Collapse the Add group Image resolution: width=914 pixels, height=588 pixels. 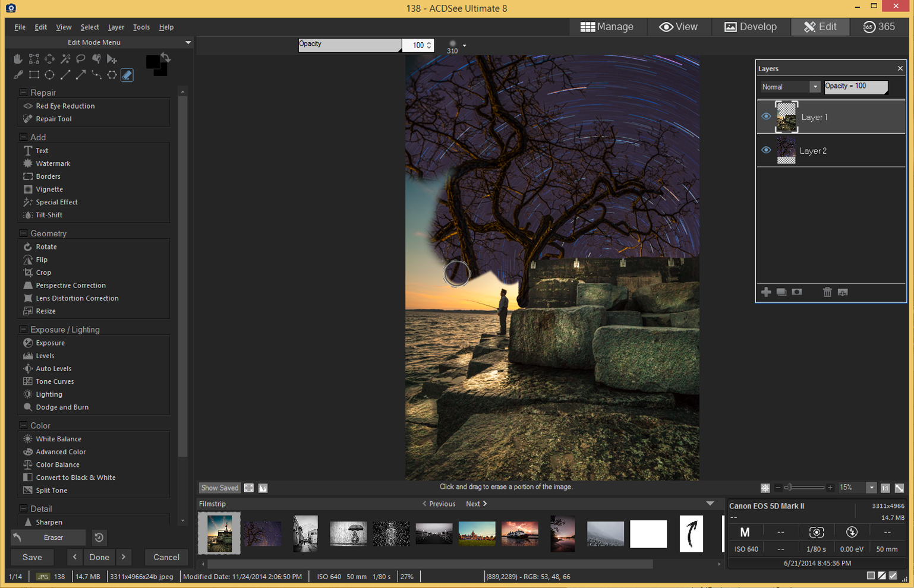pos(23,137)
